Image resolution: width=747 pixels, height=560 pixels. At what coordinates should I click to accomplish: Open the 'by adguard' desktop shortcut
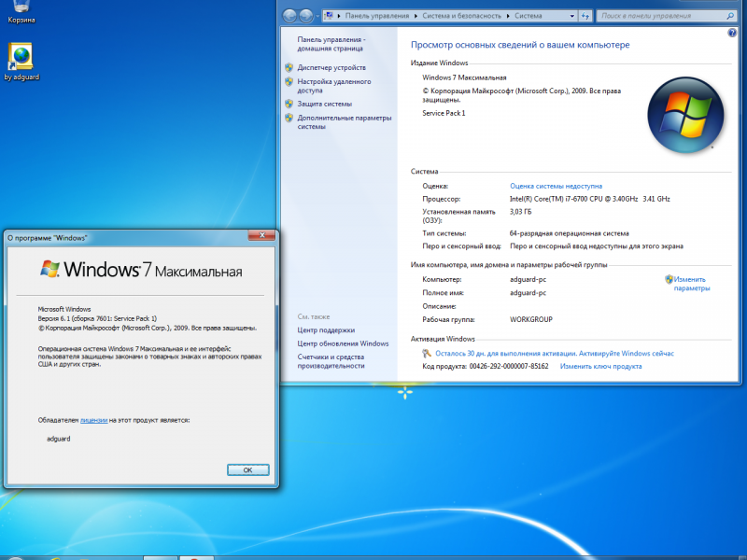[x=21, y=62]
